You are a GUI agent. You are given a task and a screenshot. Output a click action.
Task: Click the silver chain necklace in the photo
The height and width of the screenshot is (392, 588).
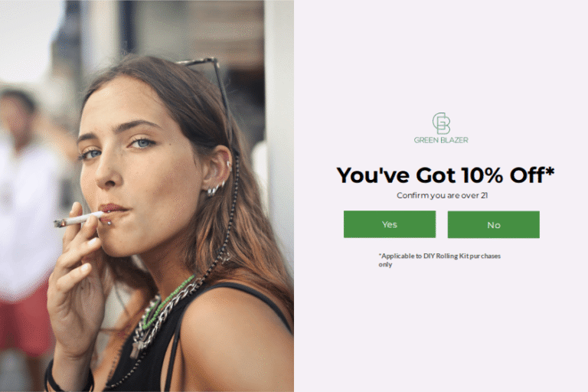click(162, 317)
